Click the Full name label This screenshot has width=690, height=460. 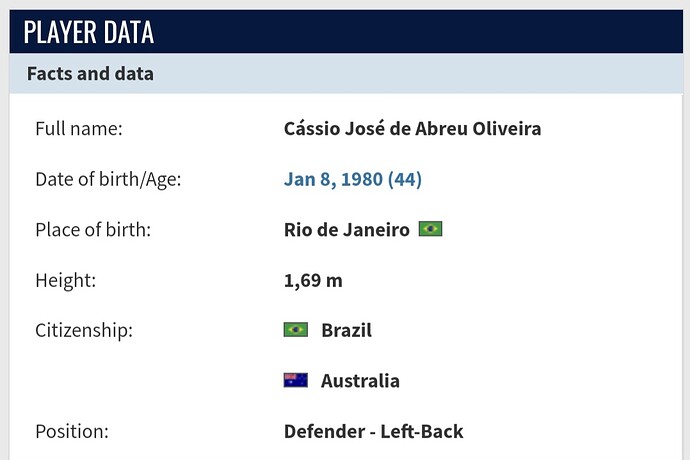click(x=79, y=129)
